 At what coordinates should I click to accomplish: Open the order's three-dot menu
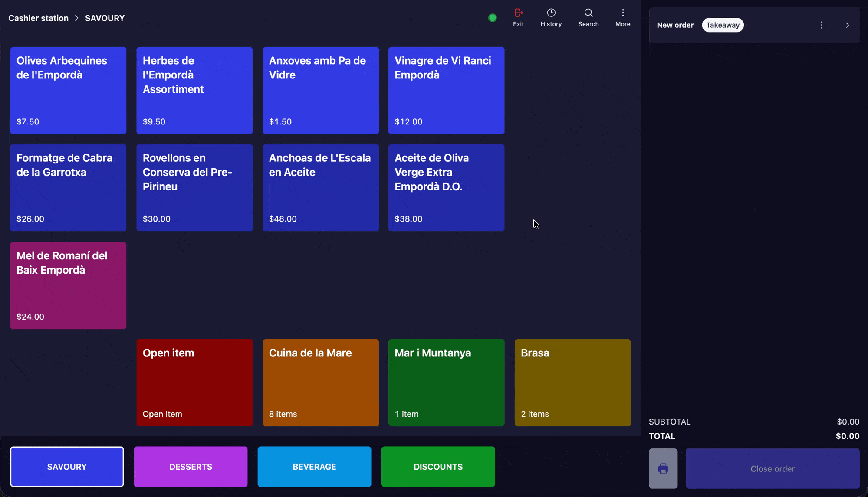pos(821,25)
